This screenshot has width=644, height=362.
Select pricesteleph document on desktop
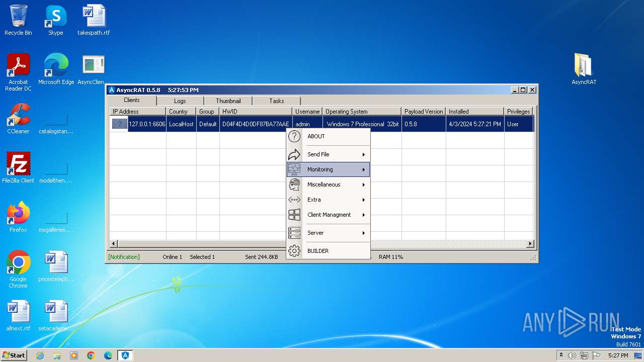[x=56, y=266]
